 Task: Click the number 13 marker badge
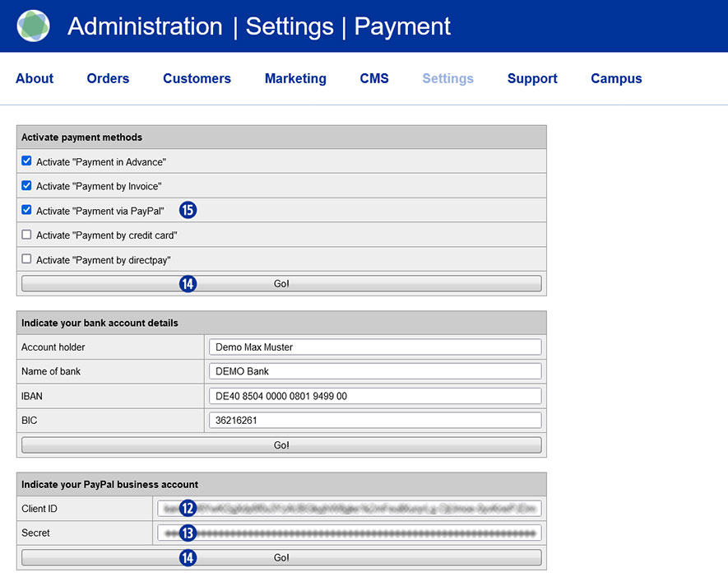click(188, 533)
